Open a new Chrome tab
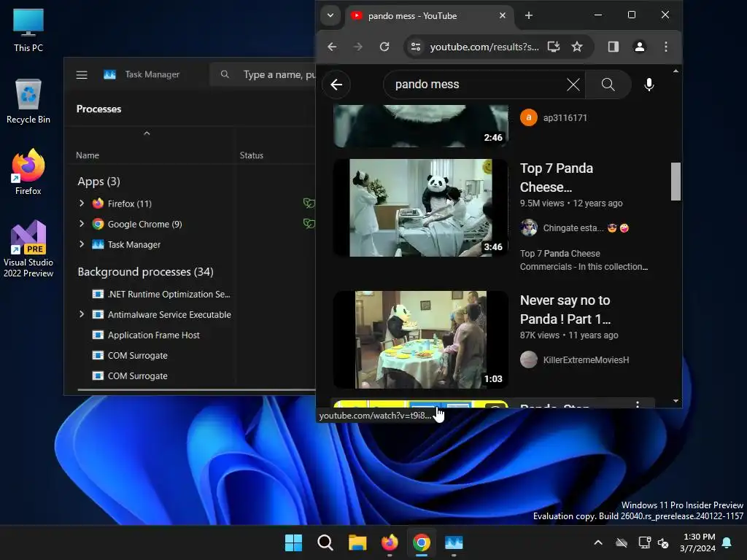This screenshot has height=560, width=747. (528, 16)
